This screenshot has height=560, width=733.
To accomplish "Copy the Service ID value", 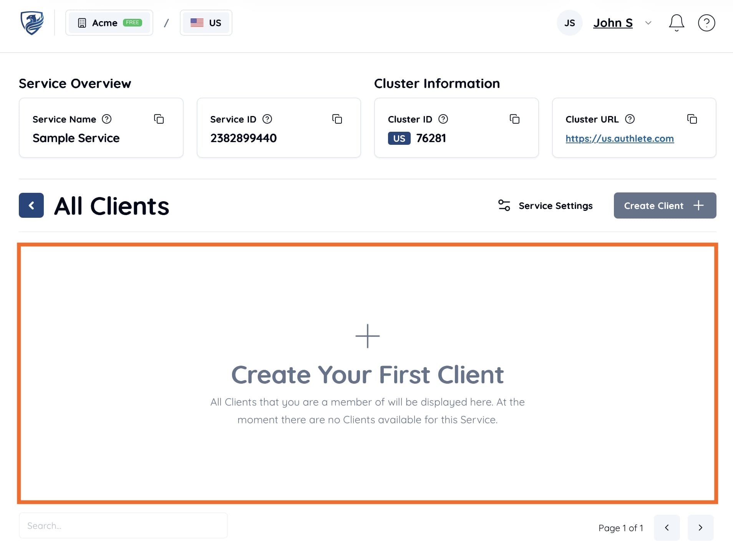I will 337,119.
